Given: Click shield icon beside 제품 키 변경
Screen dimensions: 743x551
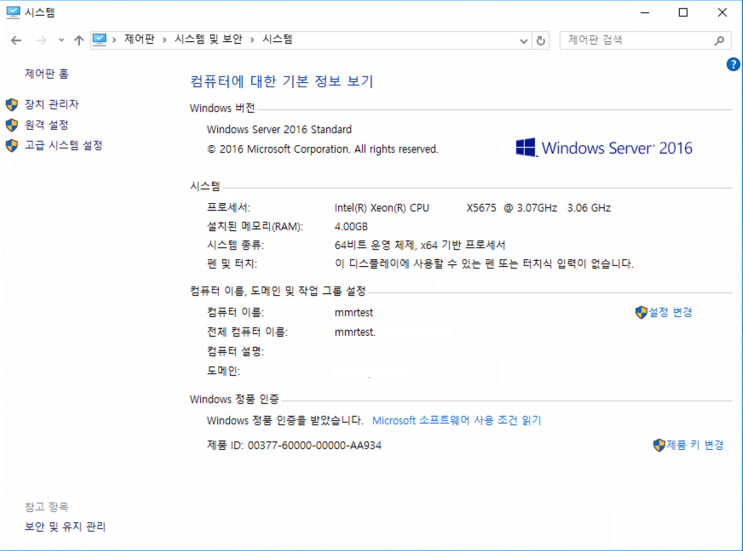Looking at the screenshot, I should [659, 445].
